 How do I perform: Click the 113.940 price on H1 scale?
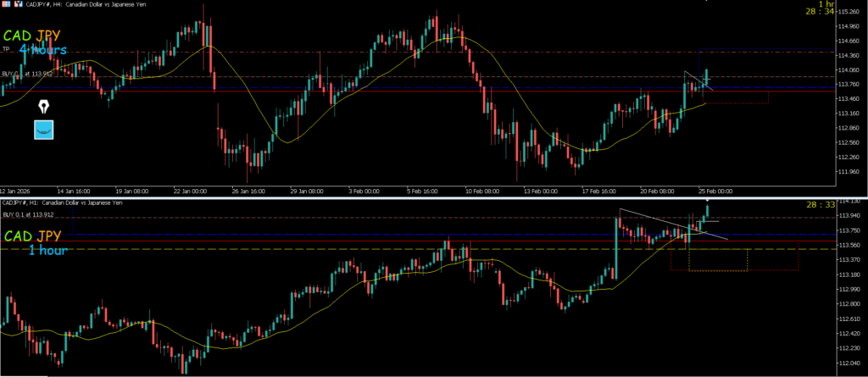848,215
